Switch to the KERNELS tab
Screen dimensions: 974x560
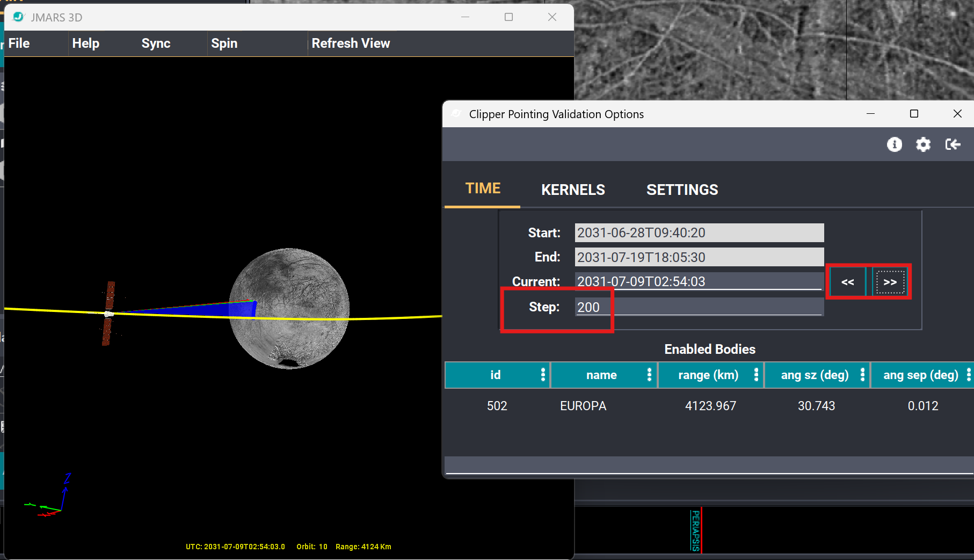573,190
